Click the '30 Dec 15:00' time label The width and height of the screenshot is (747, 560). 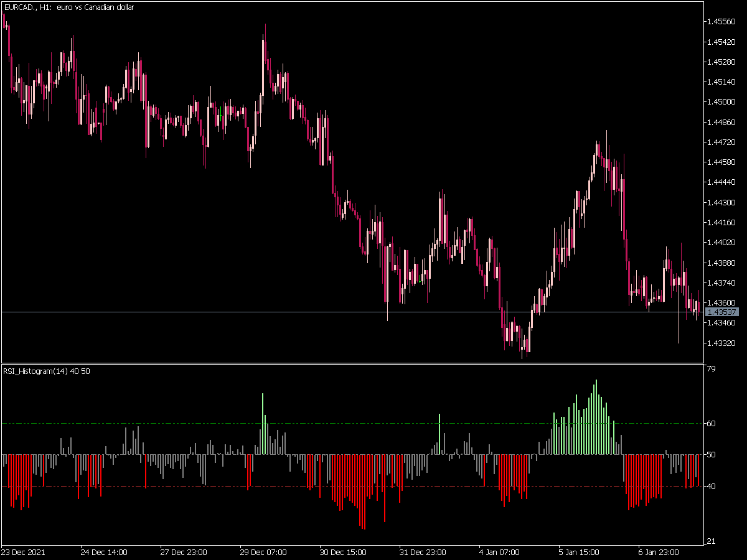click(343, 552)
